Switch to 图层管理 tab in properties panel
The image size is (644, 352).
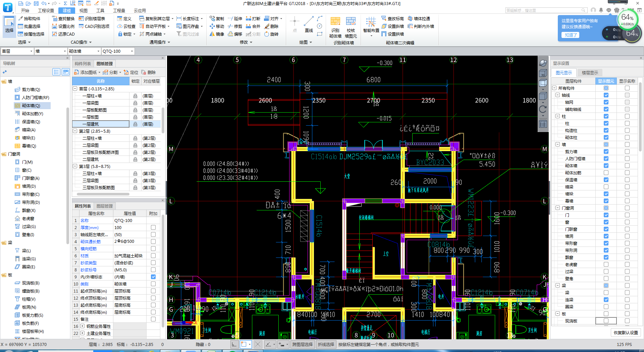[105, 206]
